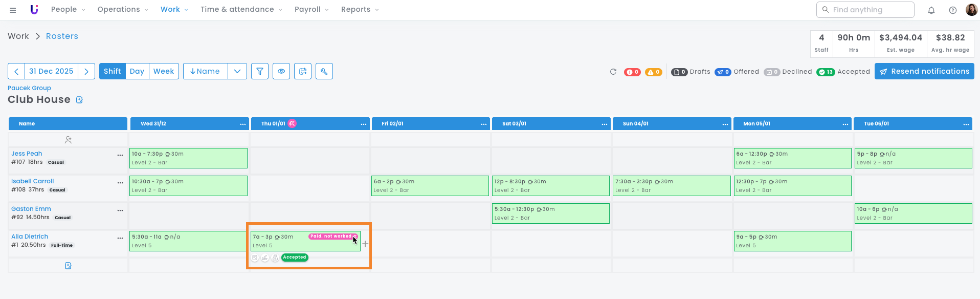Open the notifications bell
Screen dimensions: 980x299
(931, 10)
